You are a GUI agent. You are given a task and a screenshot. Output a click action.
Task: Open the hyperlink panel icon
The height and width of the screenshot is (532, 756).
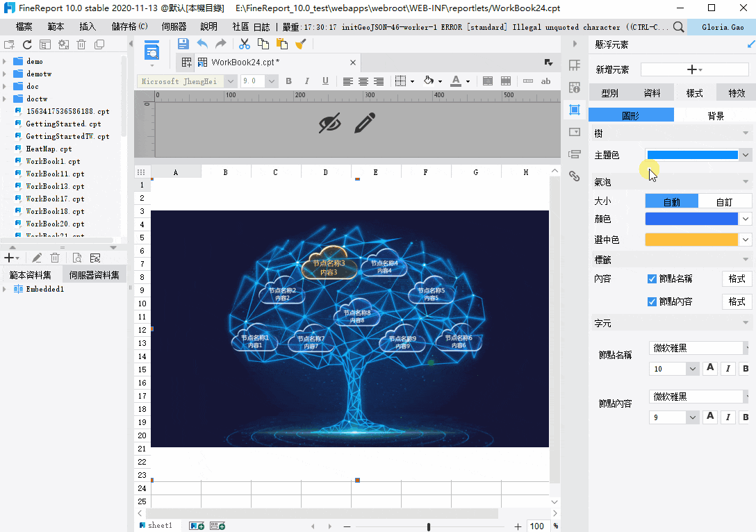pyautogui.click(x=574, y=176)
